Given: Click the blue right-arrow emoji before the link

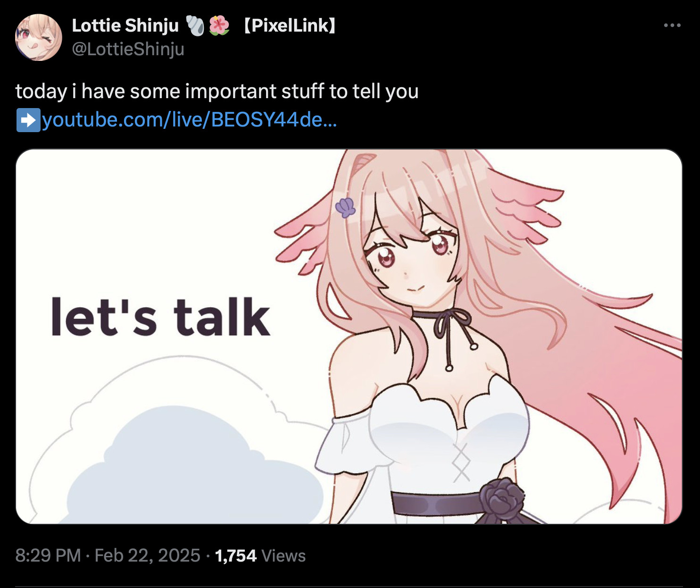Looking at the screenshot, I should (28, 120).
